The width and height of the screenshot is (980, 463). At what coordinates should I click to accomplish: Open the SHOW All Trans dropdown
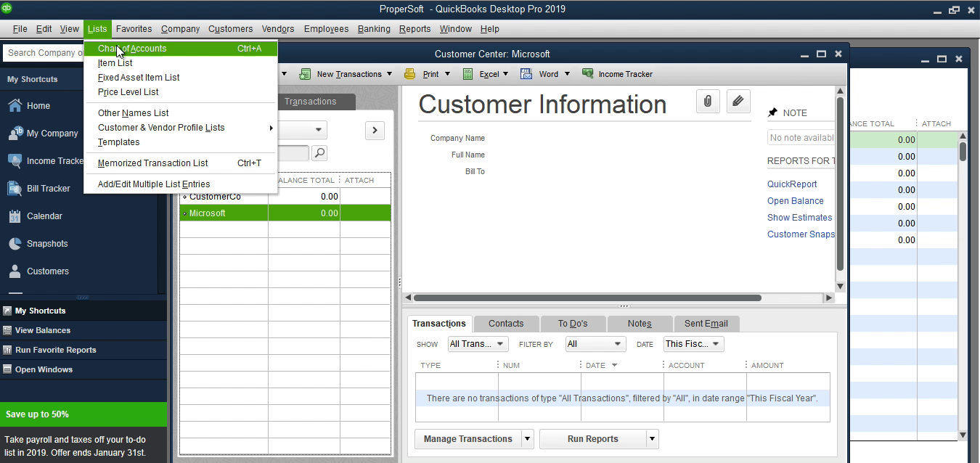coord(478,344)
